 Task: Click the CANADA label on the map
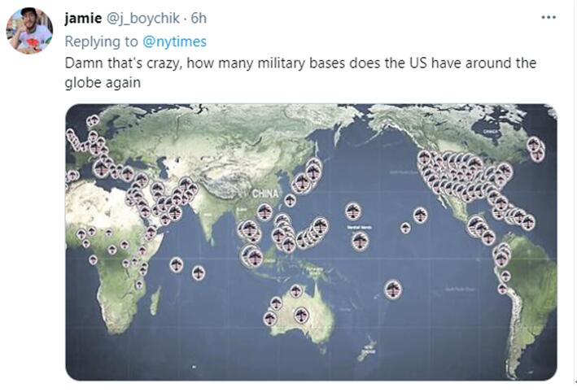(489, 130)
